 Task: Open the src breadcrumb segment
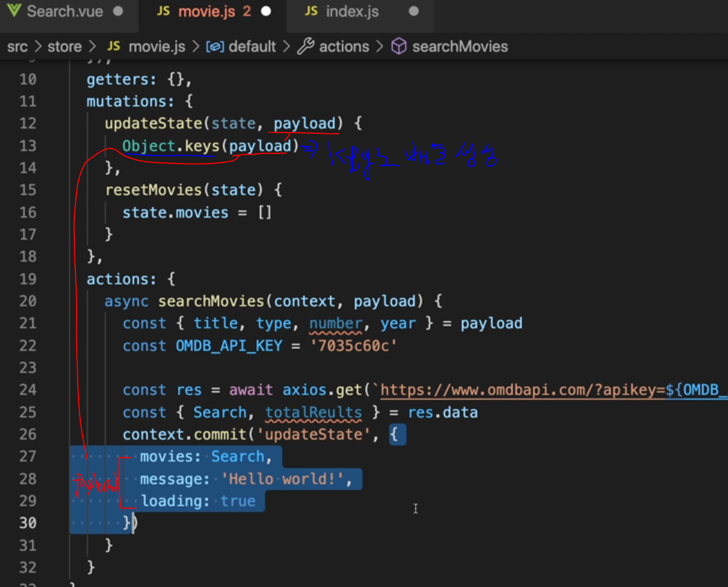(x=17, y=46)
